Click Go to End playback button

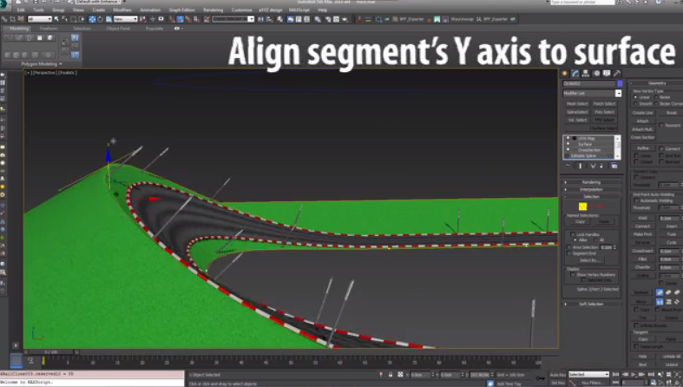(x=651, y=374)
